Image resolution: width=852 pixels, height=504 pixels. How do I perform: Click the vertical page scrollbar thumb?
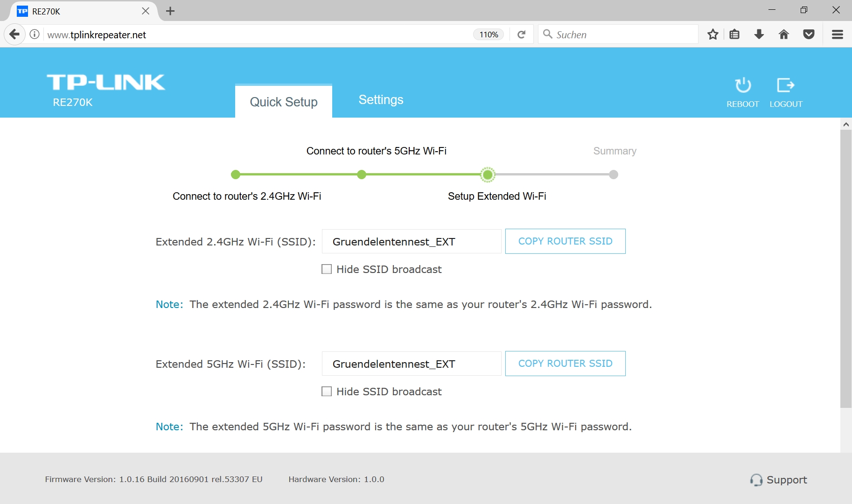pyautogui.click(x=846, y=269)
